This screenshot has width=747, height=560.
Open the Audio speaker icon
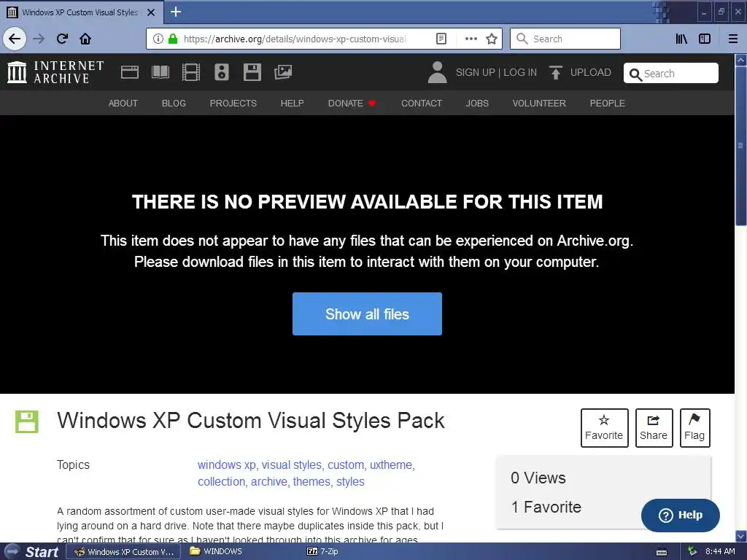coord(222,72)
